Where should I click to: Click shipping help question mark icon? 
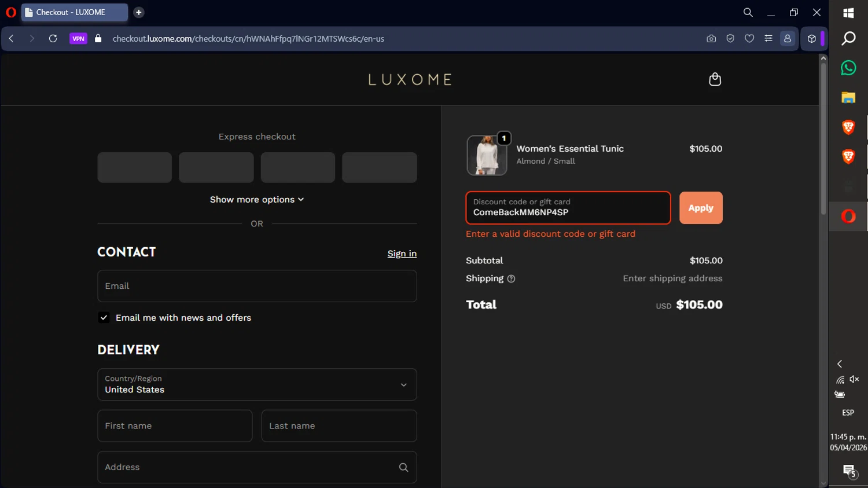(511, 279)
